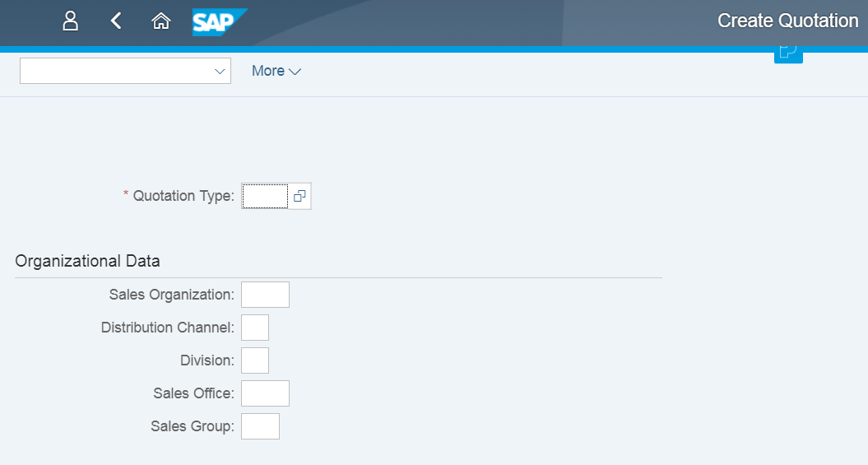The width and height of the screenshot is (868, 465).
Task: Click the Organizational Data section header
Action: [87, 262]
